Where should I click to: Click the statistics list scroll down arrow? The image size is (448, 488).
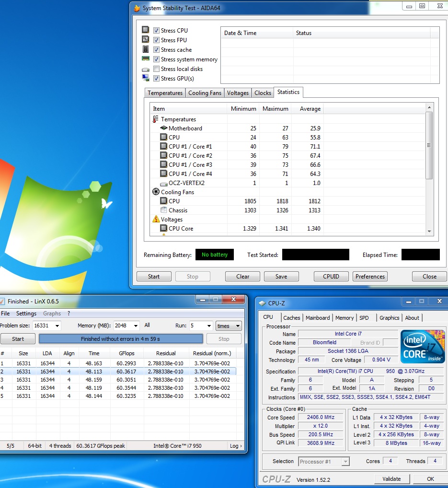429,231
